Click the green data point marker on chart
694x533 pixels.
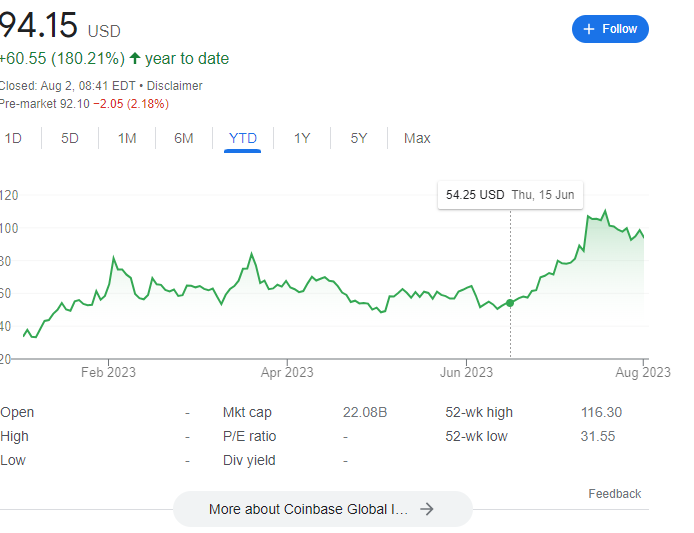(510, 303)
